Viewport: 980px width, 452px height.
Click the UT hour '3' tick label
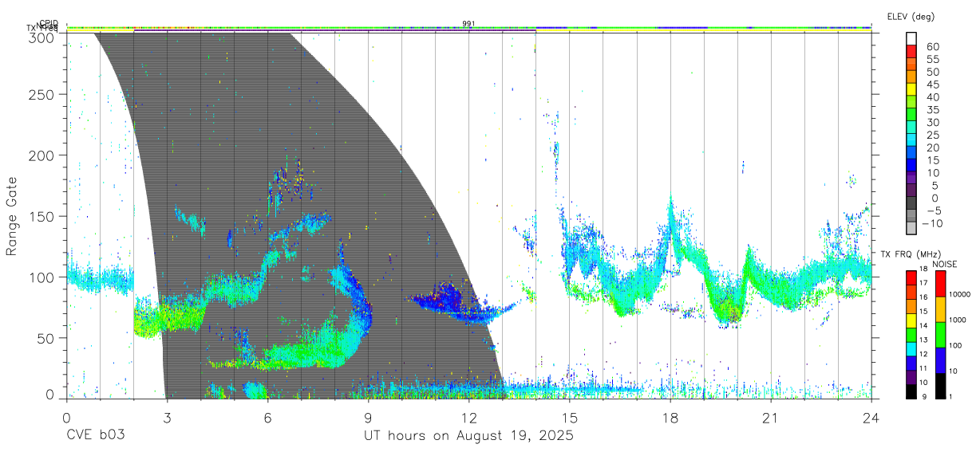167,417
